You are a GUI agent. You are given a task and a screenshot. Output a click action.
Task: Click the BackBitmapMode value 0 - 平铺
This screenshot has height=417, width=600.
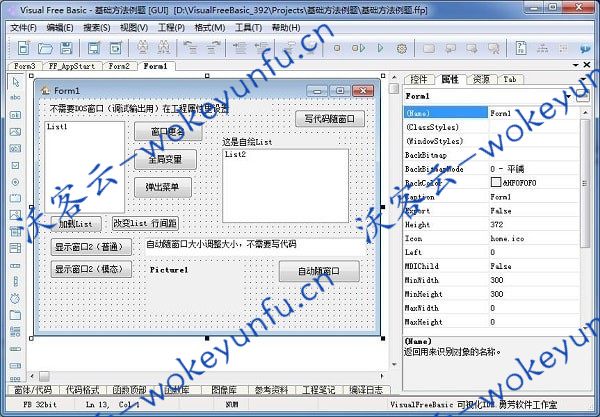click(x=507, y=169)
